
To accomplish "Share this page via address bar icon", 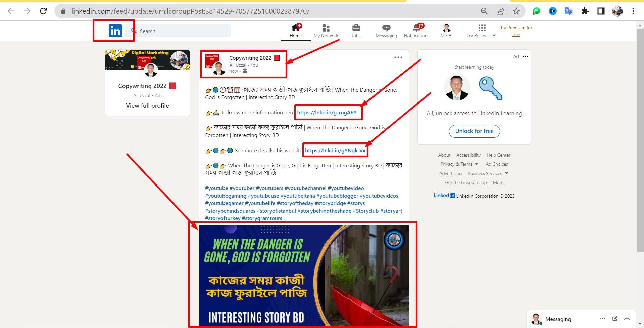I will (500, 11).
